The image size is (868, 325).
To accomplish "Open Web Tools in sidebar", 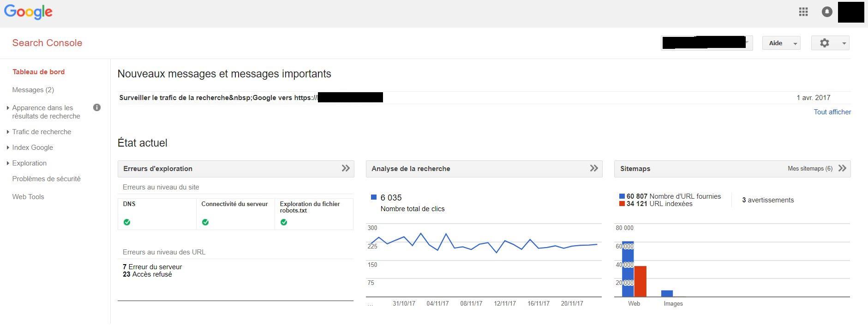I will pos(28,197).
